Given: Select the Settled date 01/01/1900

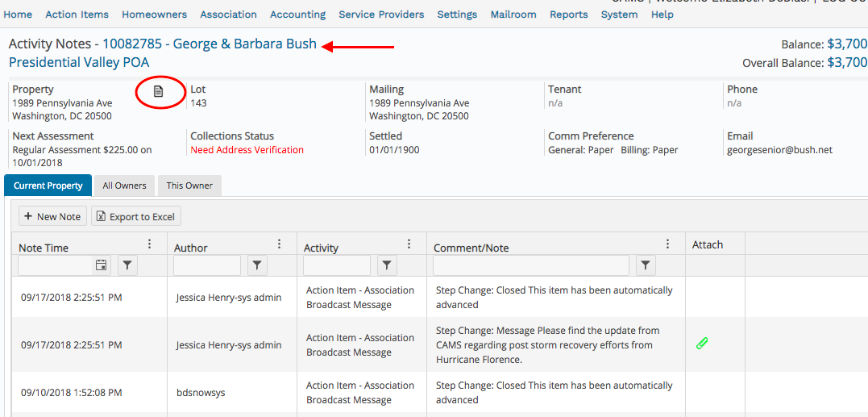Looking at the screenshot, I should pos(394,149).
